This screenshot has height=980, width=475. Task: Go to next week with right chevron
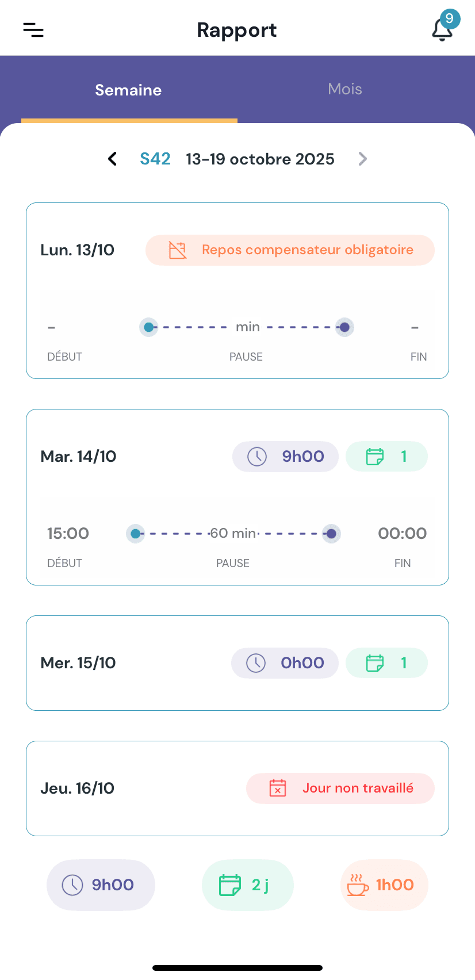(362, 159)
